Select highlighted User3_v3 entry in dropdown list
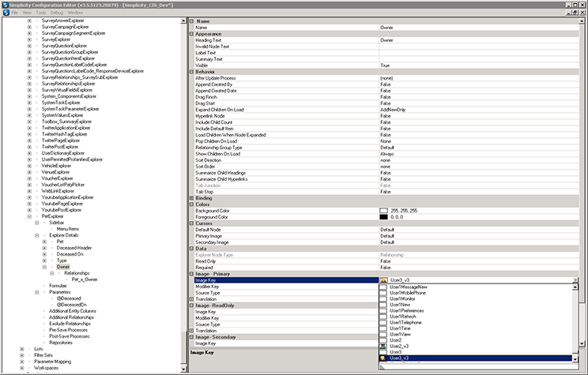The image size is (588, 375). (476, 358)
